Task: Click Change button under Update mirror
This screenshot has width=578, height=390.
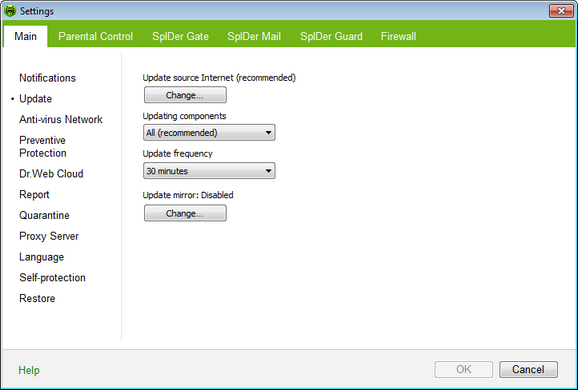Action: [x=185, y=213]
